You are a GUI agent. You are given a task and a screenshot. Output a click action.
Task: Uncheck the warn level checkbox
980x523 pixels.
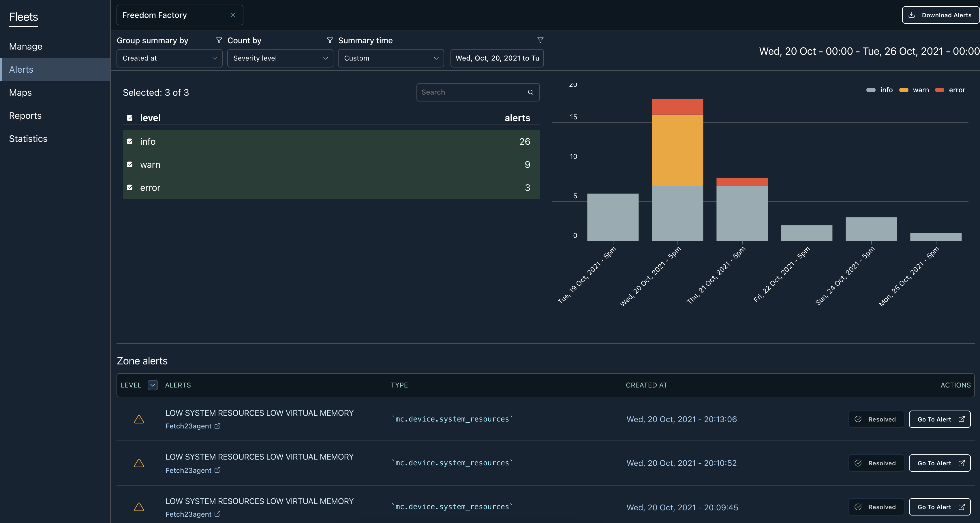point(130,165)
